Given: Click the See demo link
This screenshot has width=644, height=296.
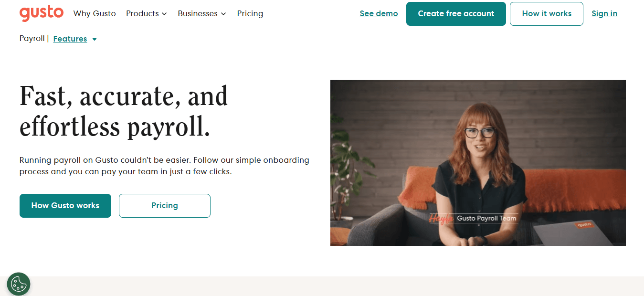Looking at the screenshot, I should click(379, 13).
